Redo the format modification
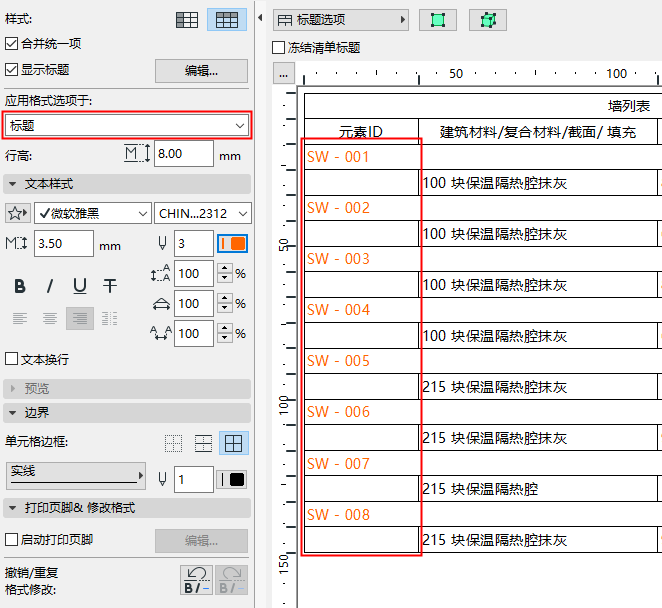This screenshot has height=608, width=662. tap(231, 580)
